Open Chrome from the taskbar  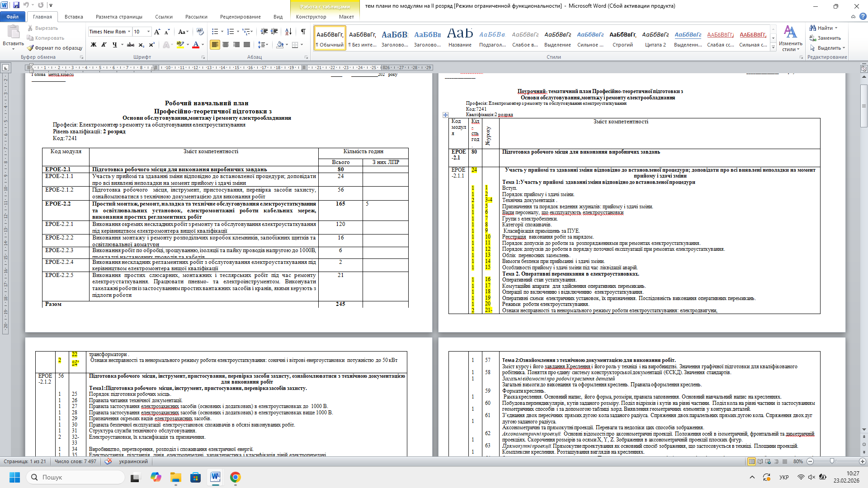click(235, 477)
